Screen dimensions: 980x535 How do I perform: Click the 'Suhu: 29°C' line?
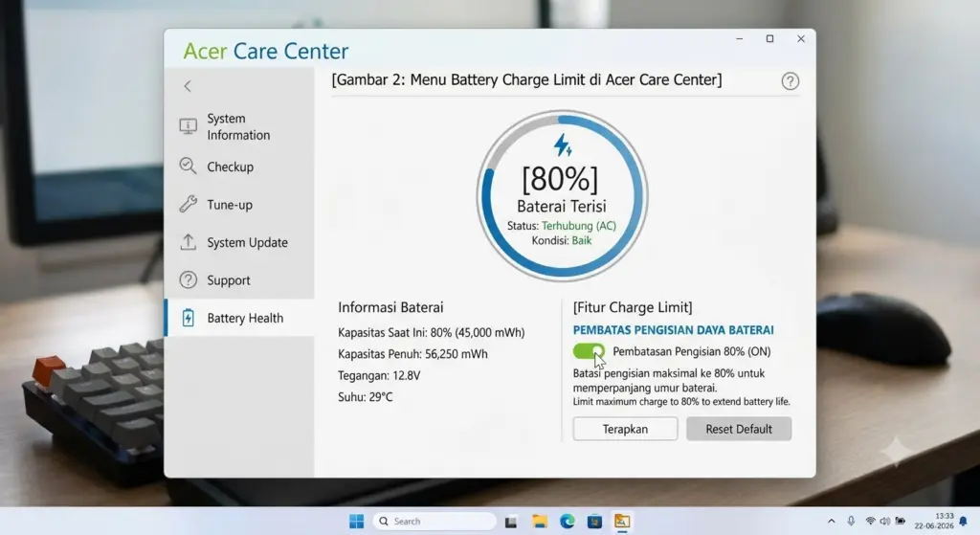tap(365, 397)
